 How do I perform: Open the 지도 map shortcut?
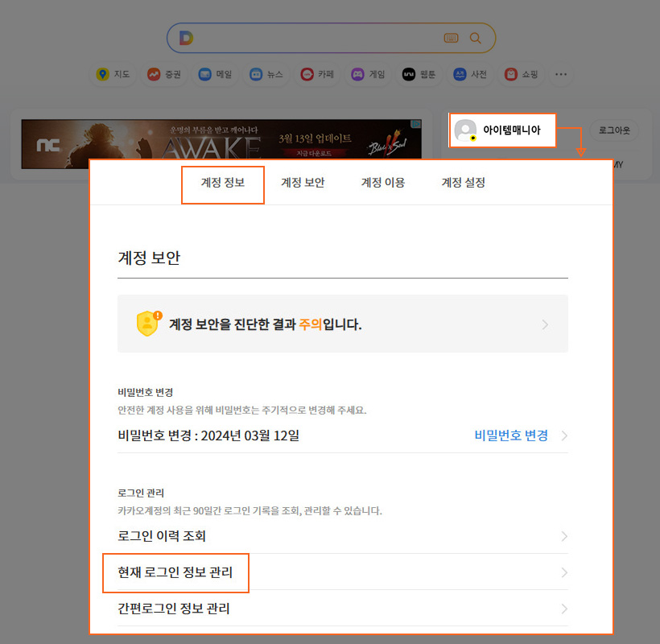pos(113,74)
